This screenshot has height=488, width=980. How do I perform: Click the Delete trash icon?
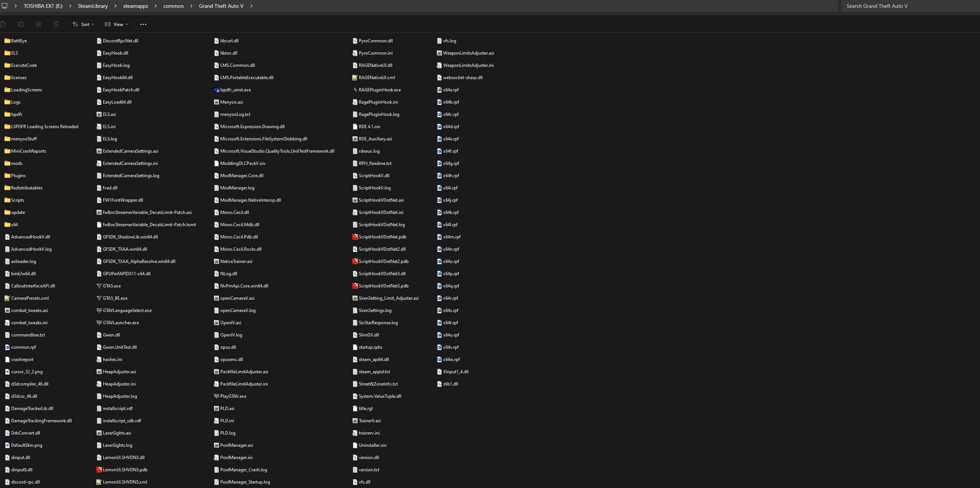[x=56, y=25]
